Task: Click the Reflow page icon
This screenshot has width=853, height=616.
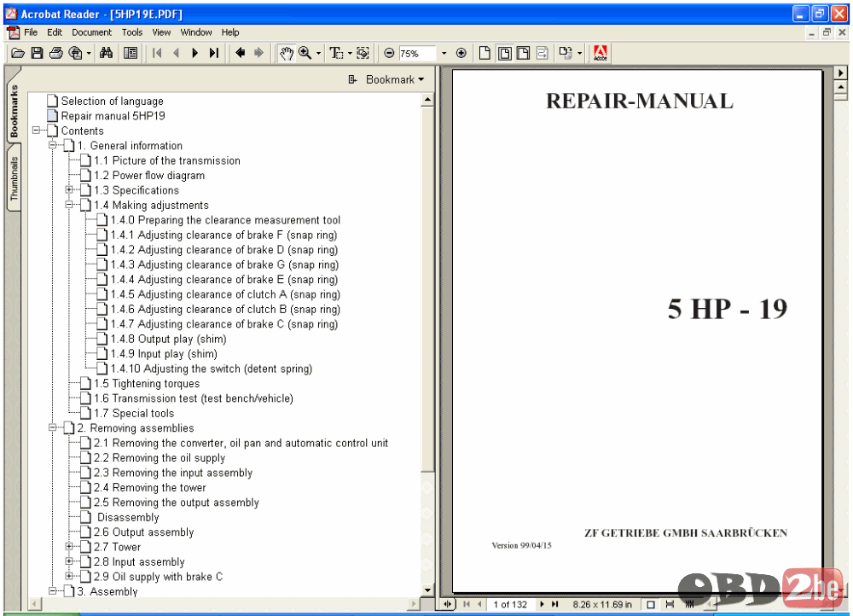Action: tap(543, 53)
